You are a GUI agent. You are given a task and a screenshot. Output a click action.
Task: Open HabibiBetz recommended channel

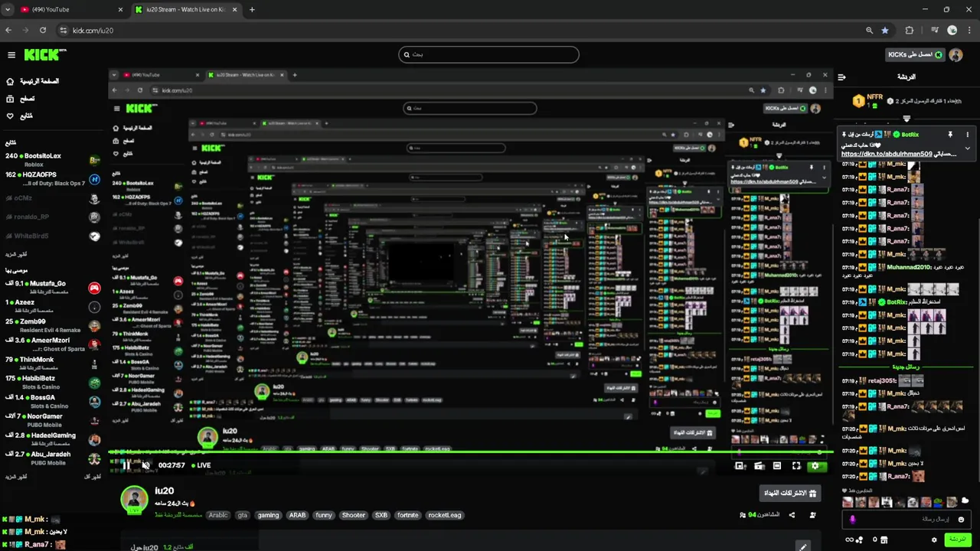(51, 383)
